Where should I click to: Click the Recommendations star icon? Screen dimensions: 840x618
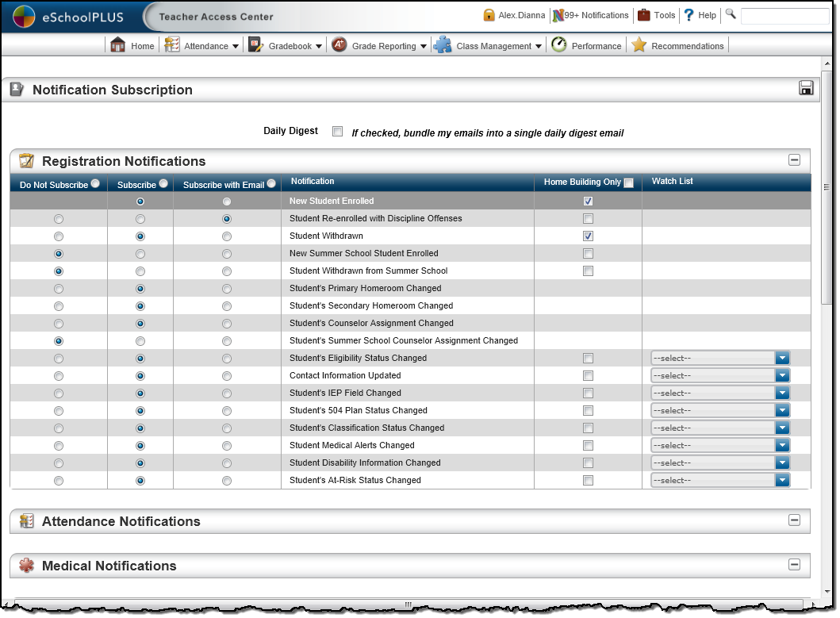tap(639, 45)
